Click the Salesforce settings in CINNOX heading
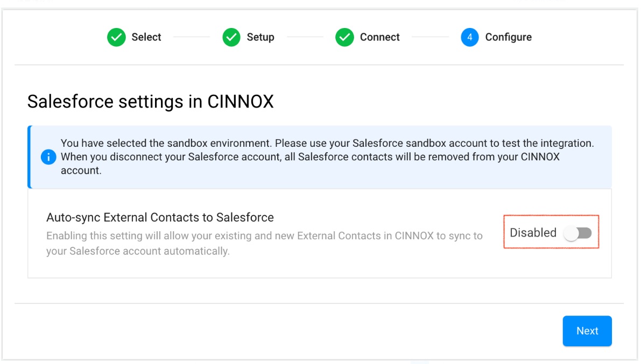The width and height of the screenshot is (641, 364). click(150, 102)
